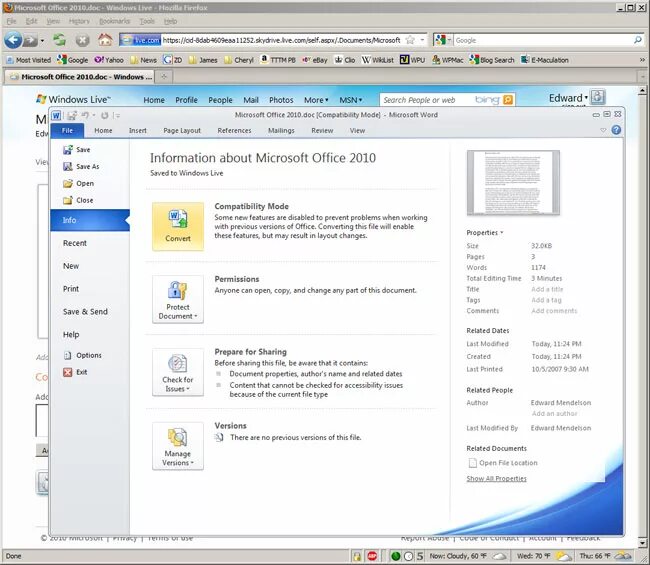Click the Word application icon in the title bar

tap(56, 115)
